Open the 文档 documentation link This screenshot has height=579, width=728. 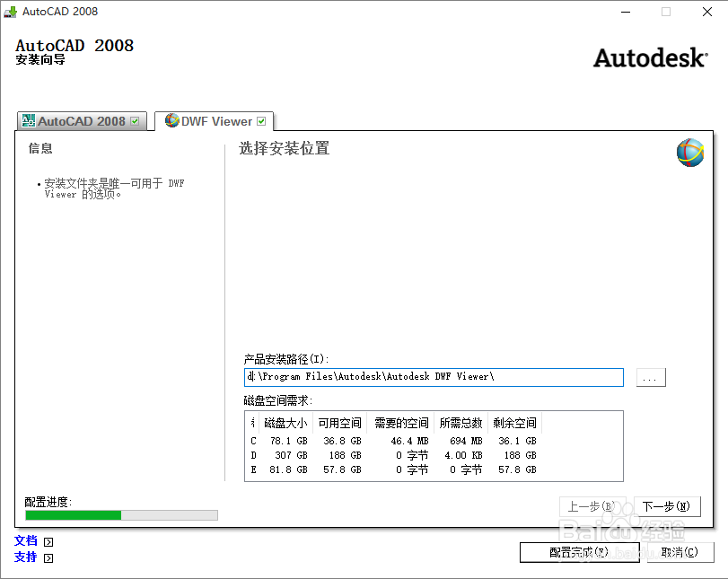pyautogui.click(x=25, y=540)
